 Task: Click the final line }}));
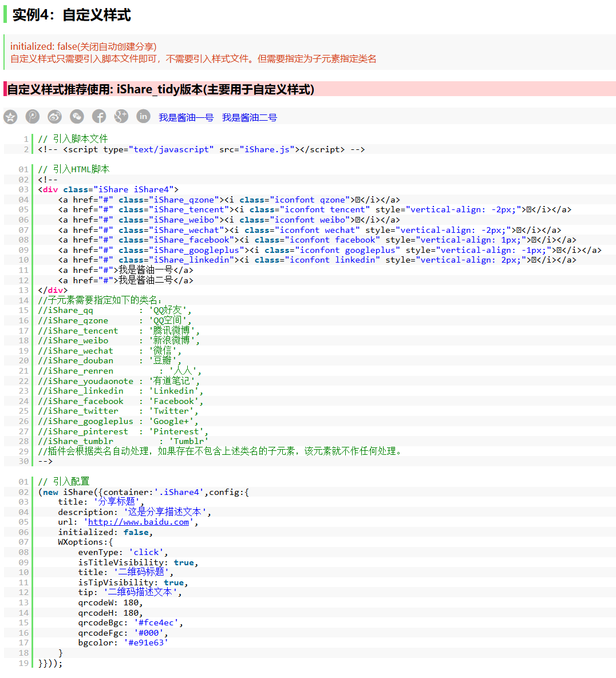coord(50,663)
